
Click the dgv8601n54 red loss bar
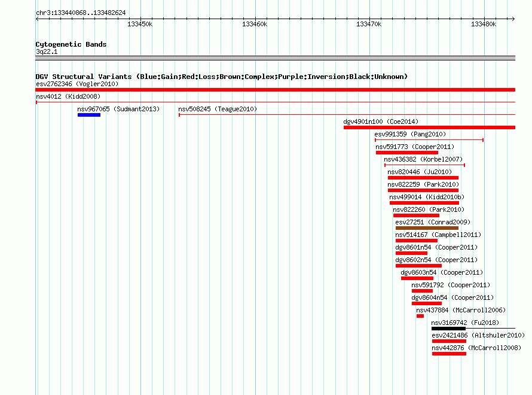[412, 253]
